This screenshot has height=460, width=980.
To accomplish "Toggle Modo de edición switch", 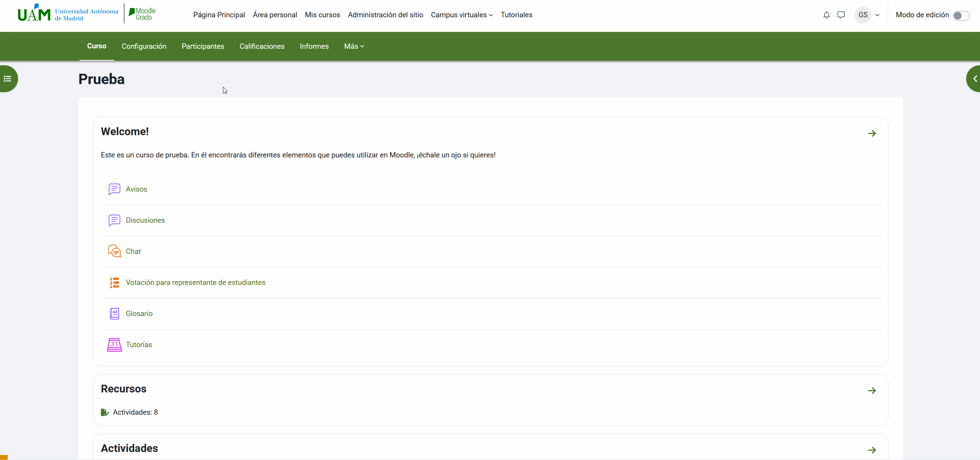I will click(x=961, y=15).
